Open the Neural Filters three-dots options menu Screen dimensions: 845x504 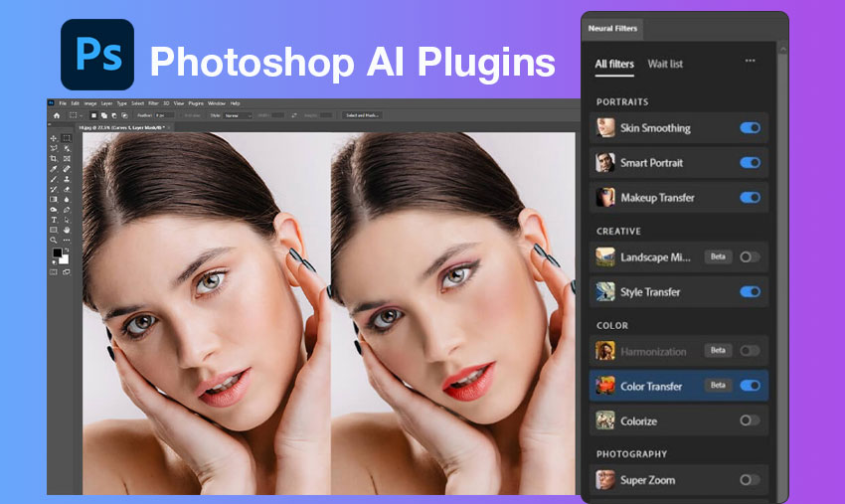[751, 61]
